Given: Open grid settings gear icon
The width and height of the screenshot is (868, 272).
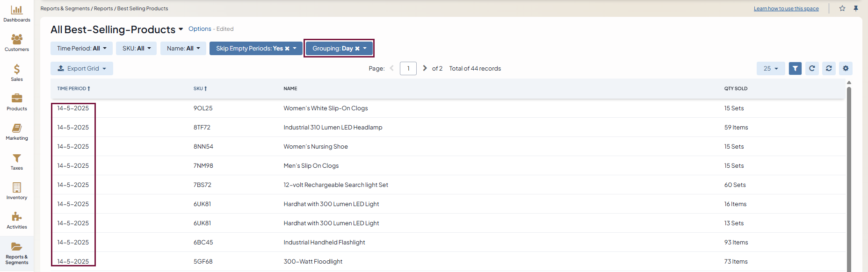Looking at the screenshot, I should coord(846,69).
